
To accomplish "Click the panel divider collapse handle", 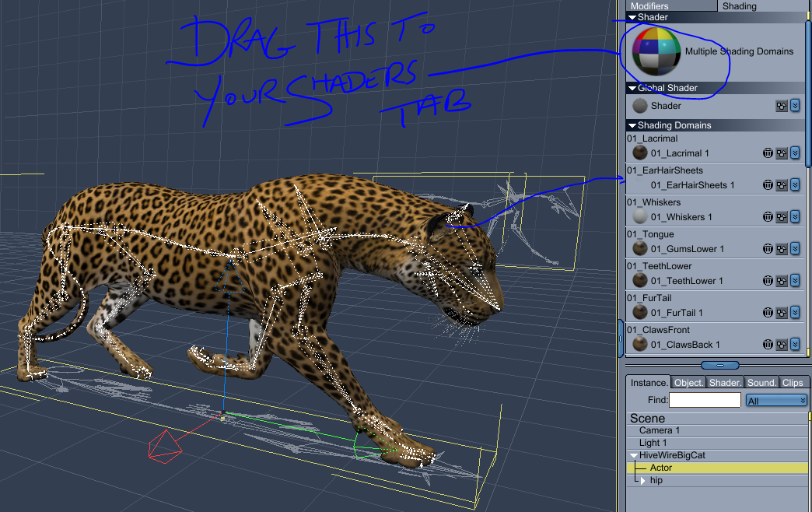I will 719,365.
